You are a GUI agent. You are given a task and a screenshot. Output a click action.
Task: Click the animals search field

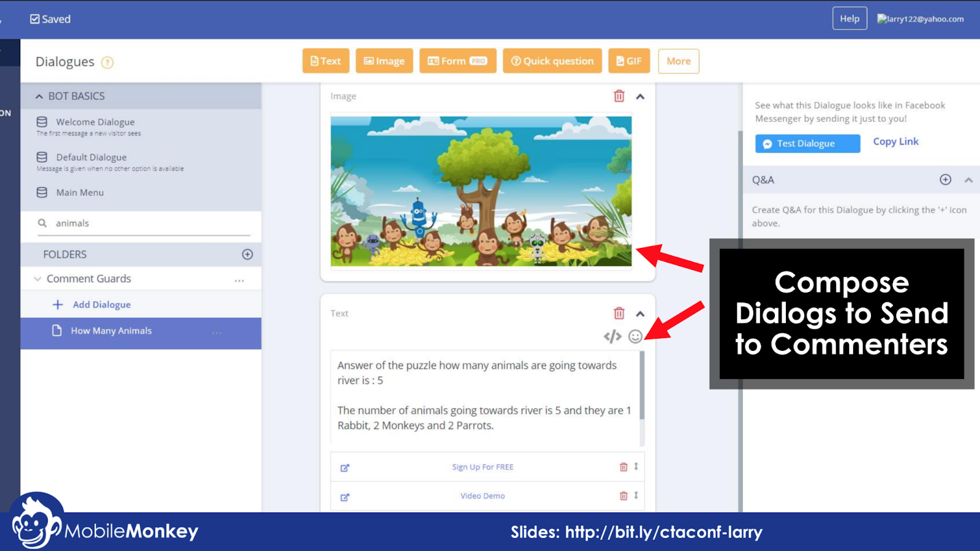(144, 223)
